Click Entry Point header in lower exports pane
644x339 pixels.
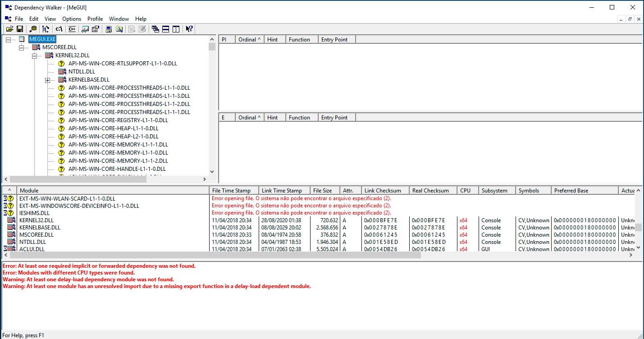tap(337, 117)
